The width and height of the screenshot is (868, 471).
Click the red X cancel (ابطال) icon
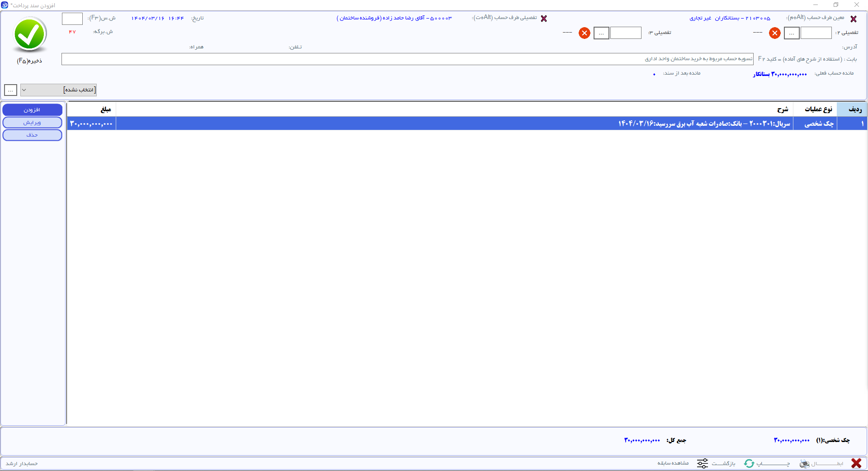click(x=856, y=463)
